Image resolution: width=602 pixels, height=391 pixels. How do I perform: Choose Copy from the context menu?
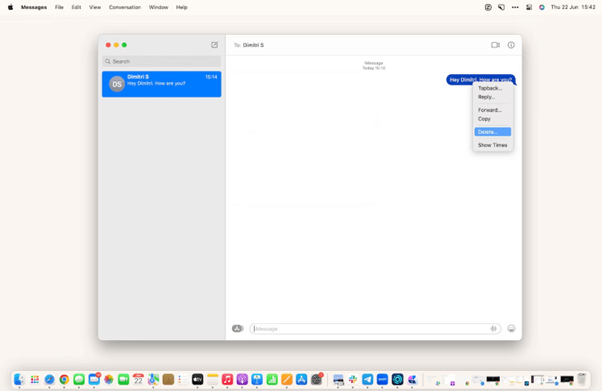pyautogui.click(x=493, y=119)
